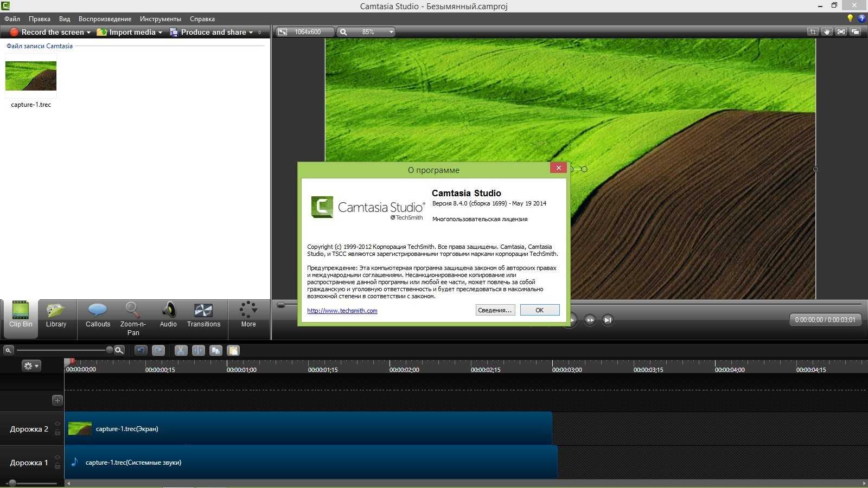Image resolution: width=868 pixels, height=488 pixels.
Task: Open the timeline settings gear dropdown
Action: coord(31,366)
